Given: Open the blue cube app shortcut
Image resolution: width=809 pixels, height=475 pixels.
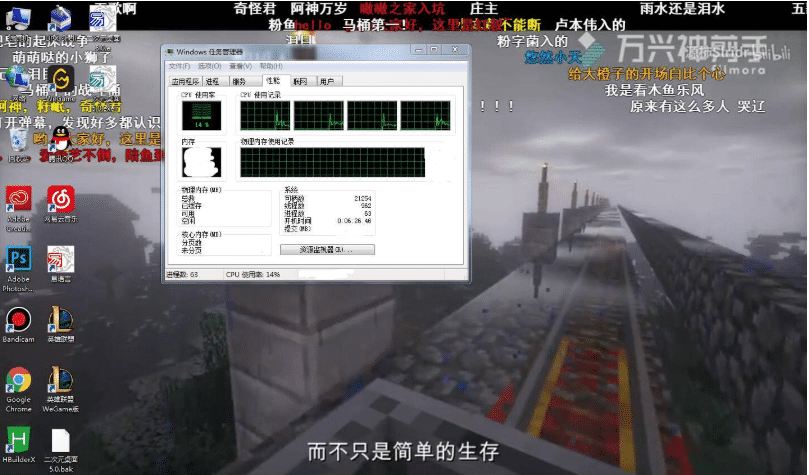Looking at the screenshot, I should tap(60, 19).
